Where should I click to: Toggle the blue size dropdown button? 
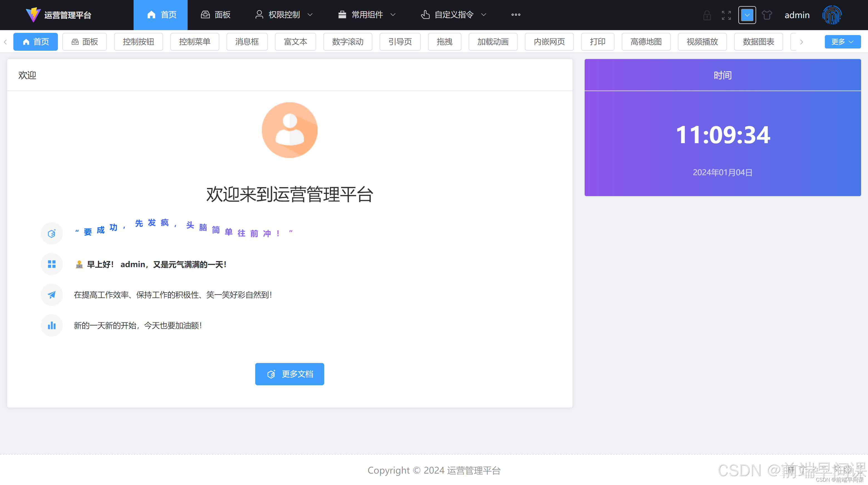[747, 15]
